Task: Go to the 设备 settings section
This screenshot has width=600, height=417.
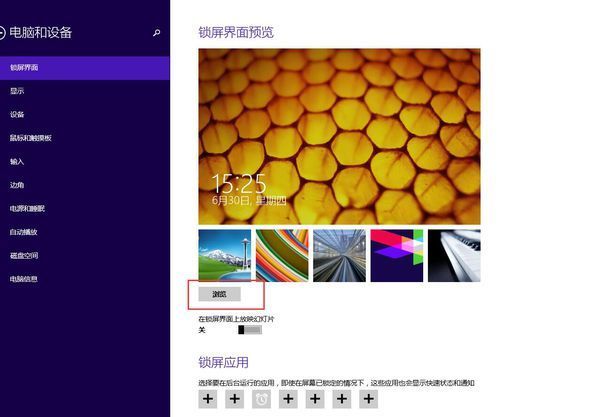Action: point(85,114)
